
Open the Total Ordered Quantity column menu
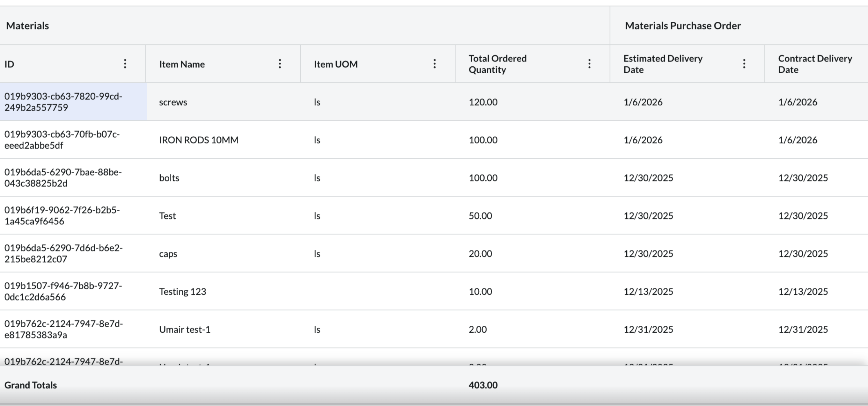[589, 64]
